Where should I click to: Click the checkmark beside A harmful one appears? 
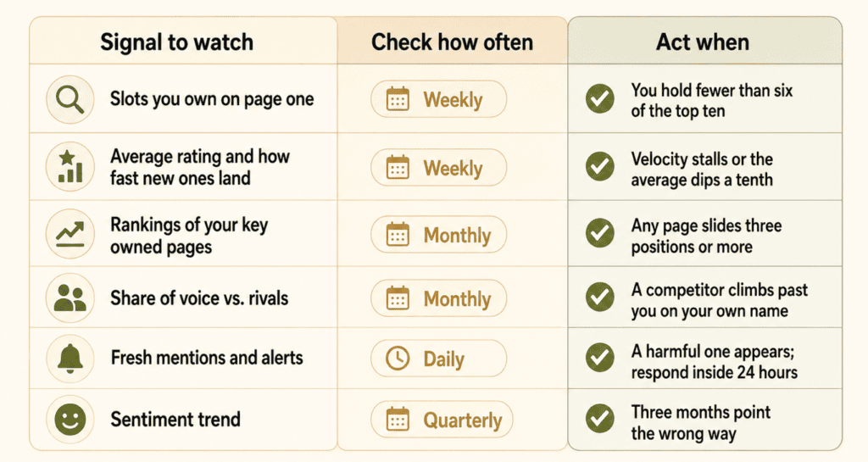600,358
